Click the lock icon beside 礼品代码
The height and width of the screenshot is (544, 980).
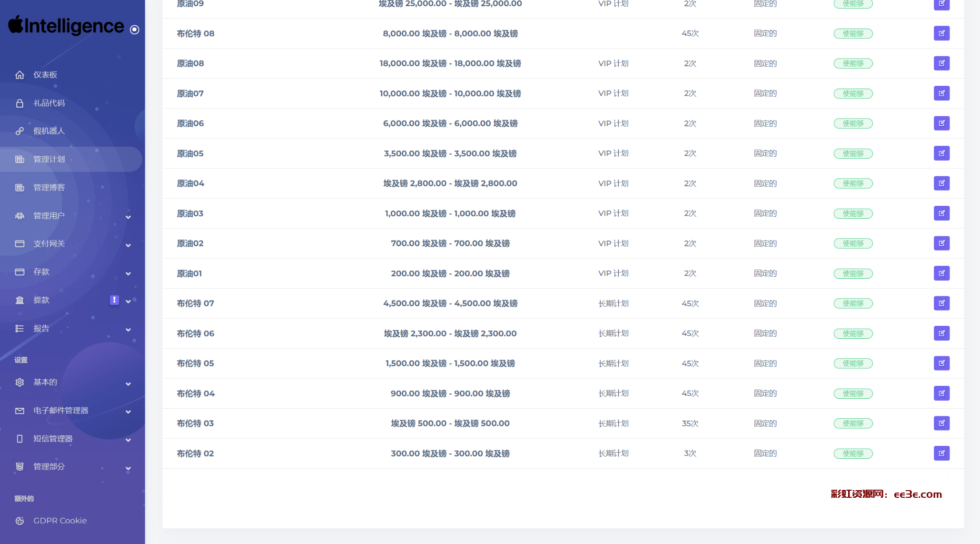pyautogui.click(x=20, y=103)
